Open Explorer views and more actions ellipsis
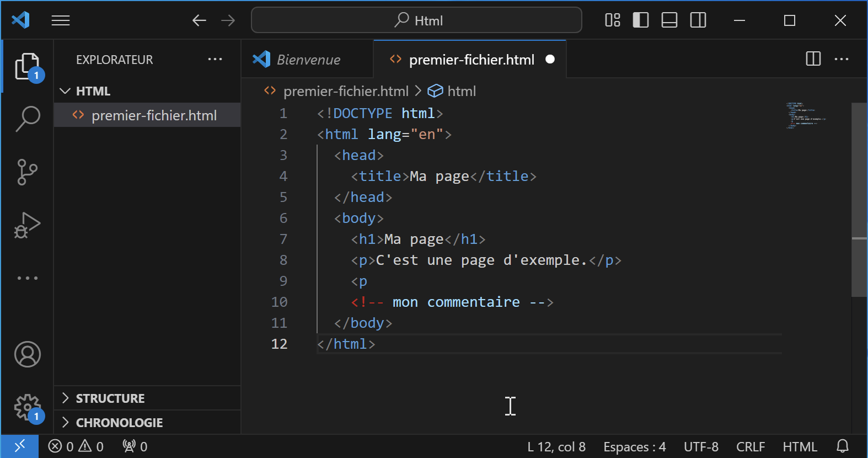 pos(215,59)
